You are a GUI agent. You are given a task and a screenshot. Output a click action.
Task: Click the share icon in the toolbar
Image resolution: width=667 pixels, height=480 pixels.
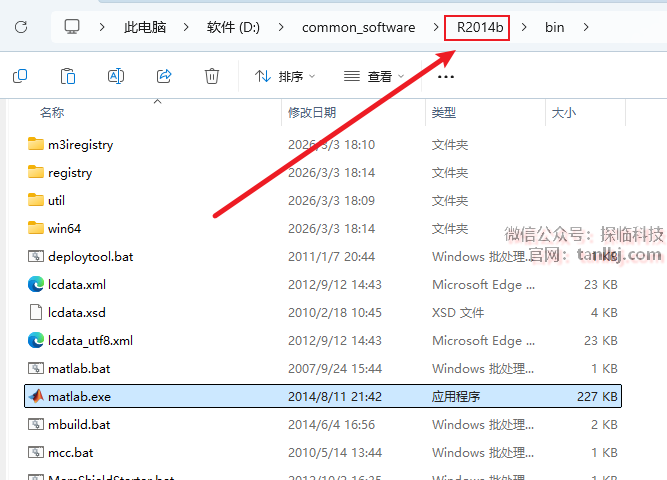click(164, 77)
